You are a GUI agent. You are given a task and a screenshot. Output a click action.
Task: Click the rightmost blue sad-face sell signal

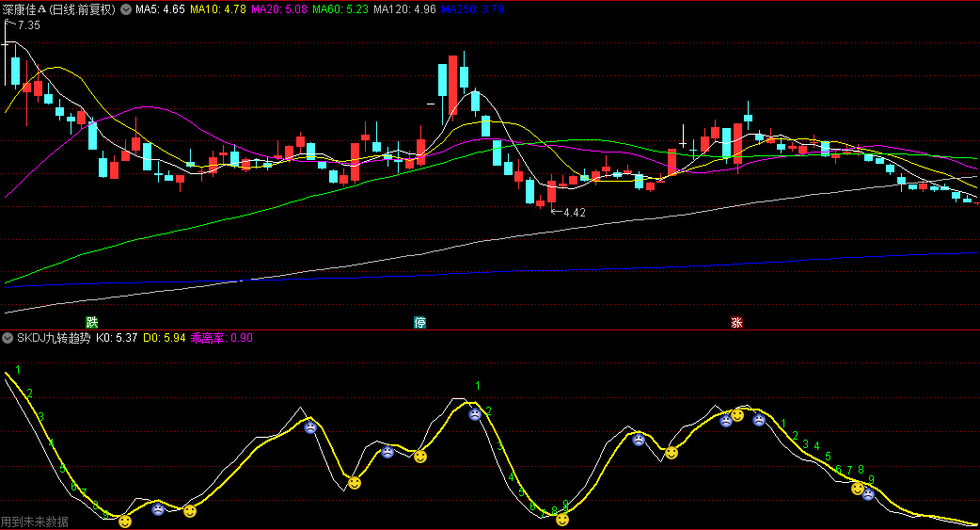pos(868,494)
